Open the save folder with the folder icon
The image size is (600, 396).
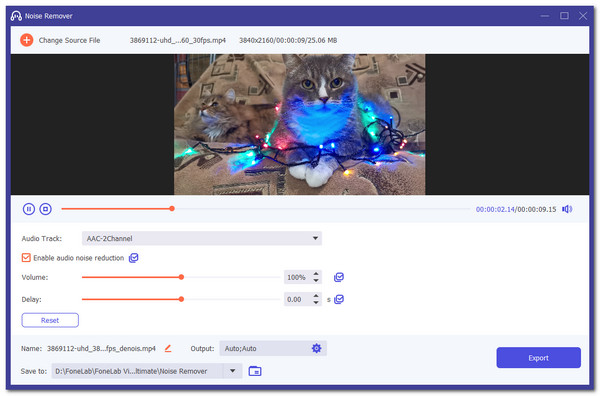tap(255, 371)
